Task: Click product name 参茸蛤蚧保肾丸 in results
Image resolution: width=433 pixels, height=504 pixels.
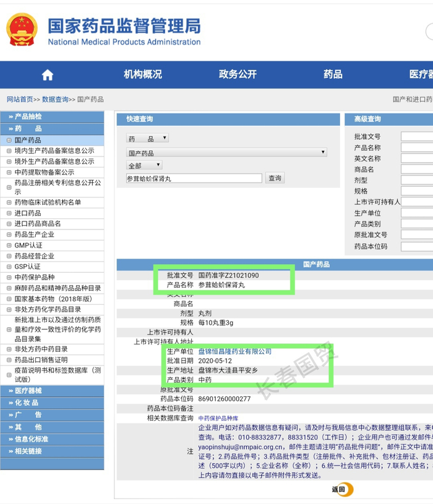Action: pos(221,285)
